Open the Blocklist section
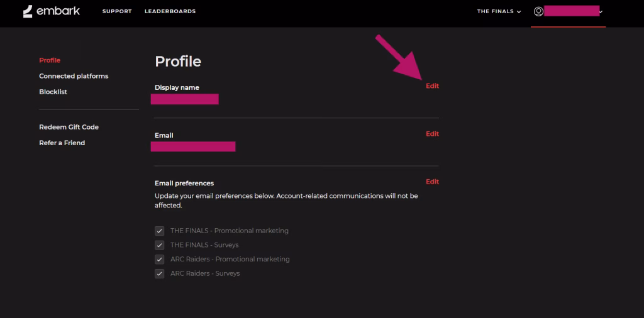 (x=53, y=92)
